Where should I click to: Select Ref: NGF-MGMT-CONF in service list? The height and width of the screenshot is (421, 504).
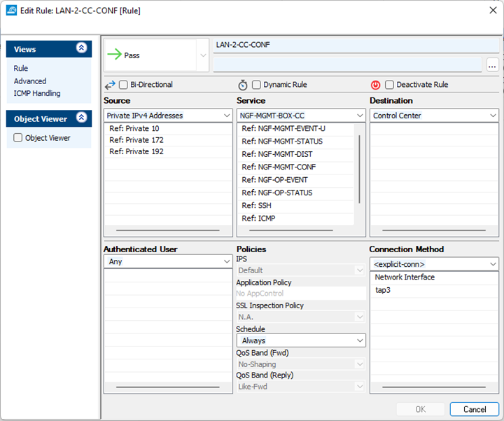pos(277,167)
